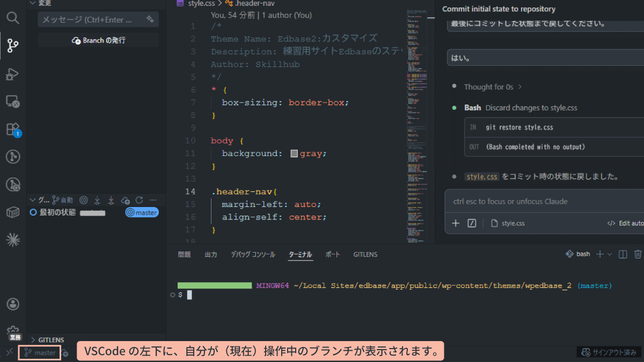Kill terminal with the trash icon
644x362 pixels.
point(638,254)
